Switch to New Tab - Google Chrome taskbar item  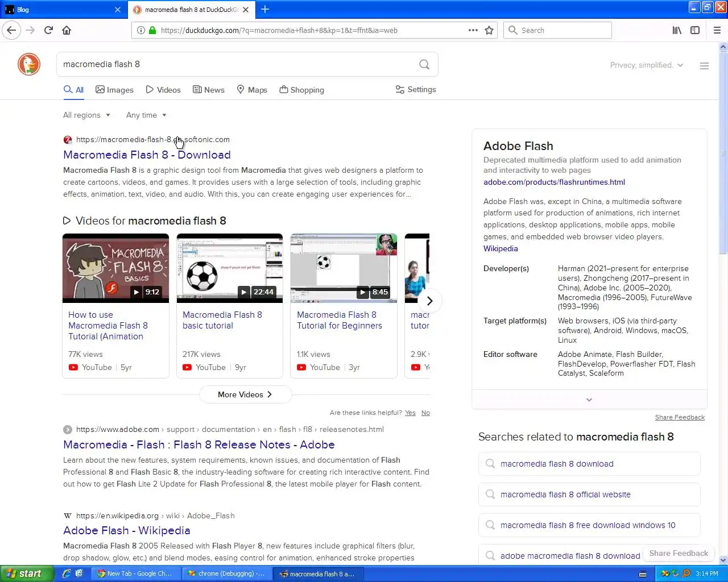[136, 573]
